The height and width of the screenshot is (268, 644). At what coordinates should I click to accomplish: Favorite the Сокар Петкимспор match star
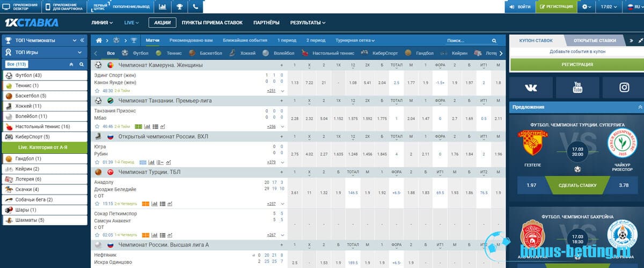click(98, 235)
